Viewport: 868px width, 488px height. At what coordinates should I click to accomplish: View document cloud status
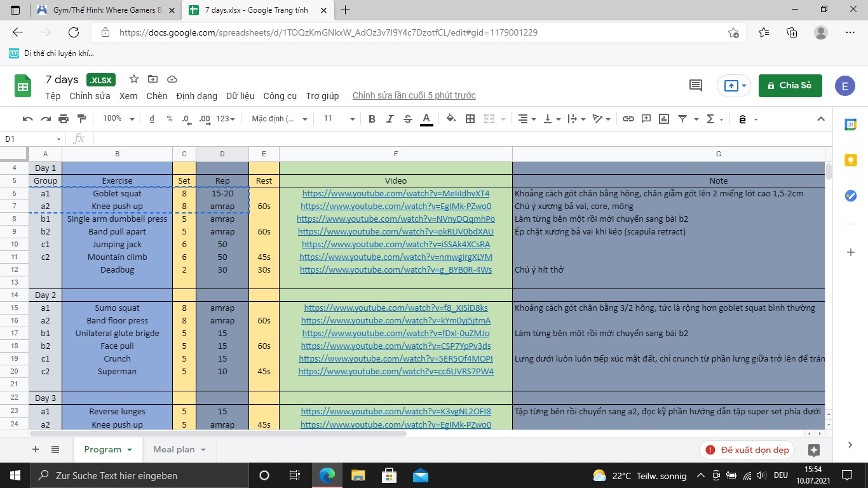point(172,79)
